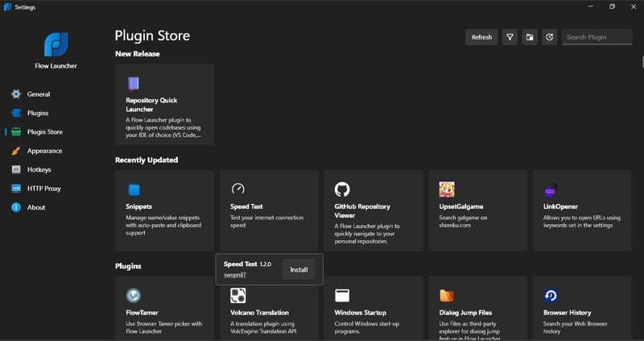The width and height of the screenshot is (644, 341).
Task: Select the Windows Startup card title
Action: pos(360,313)
